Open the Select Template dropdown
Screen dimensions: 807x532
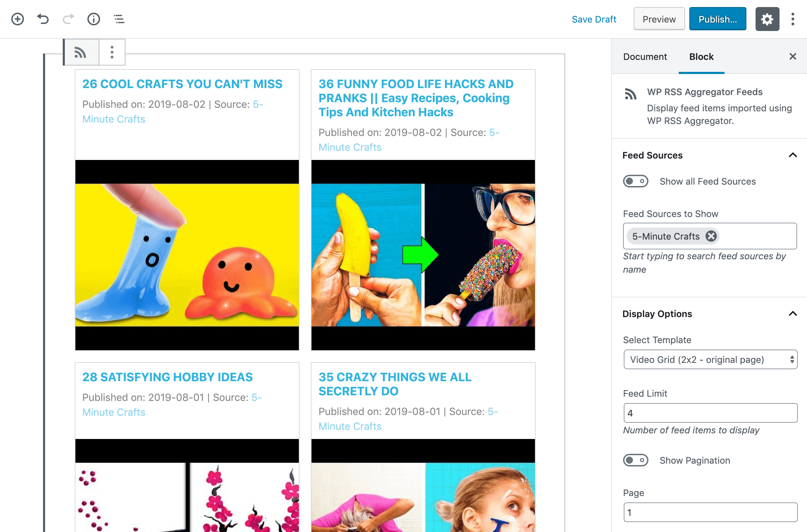coord(710,359)
